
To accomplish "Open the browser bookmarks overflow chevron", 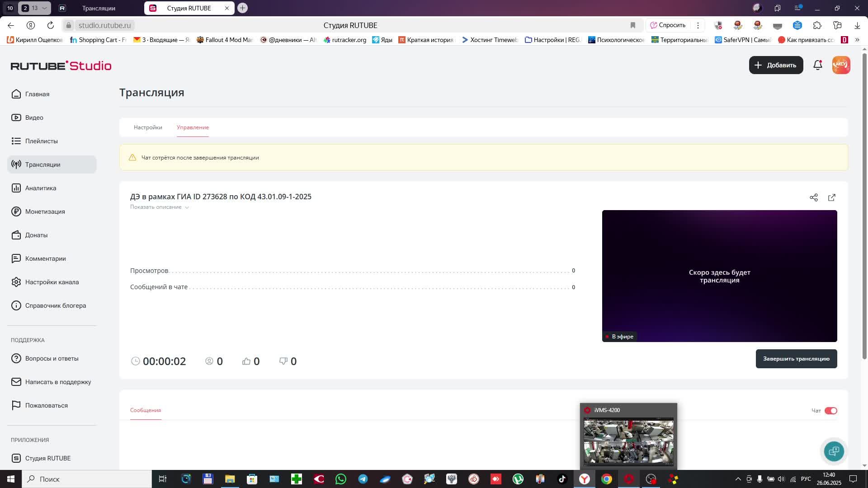I will [857, 40].
